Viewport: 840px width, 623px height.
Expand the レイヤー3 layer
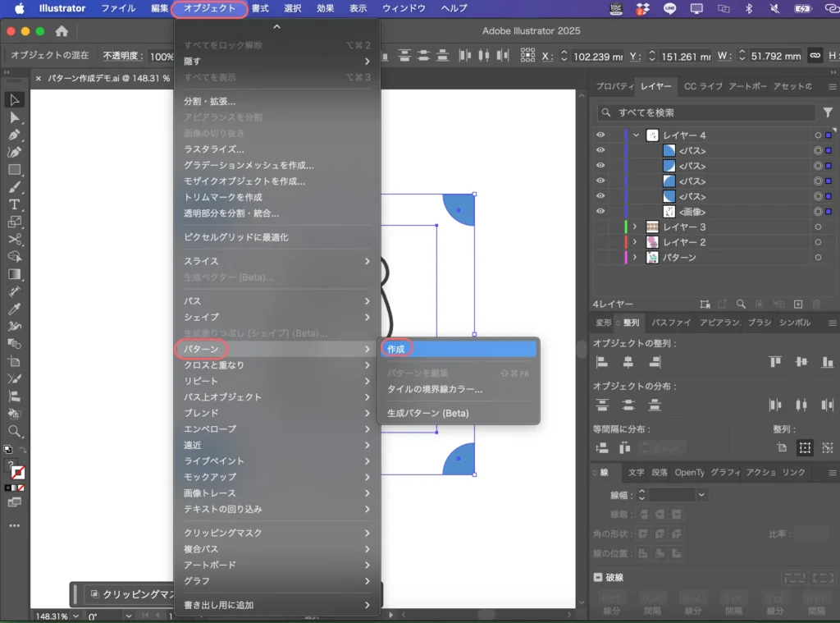(x=635, y=227)
